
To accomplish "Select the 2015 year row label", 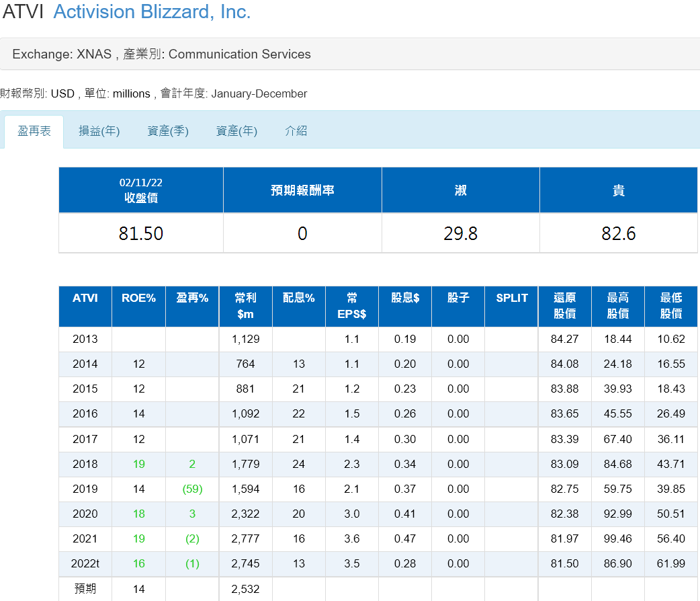I will coord(85,389).
